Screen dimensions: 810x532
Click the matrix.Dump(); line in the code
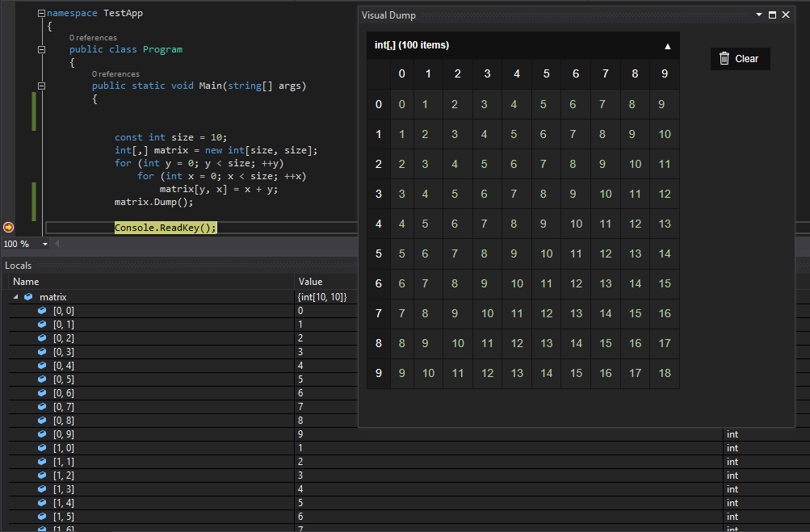[154, 202]
